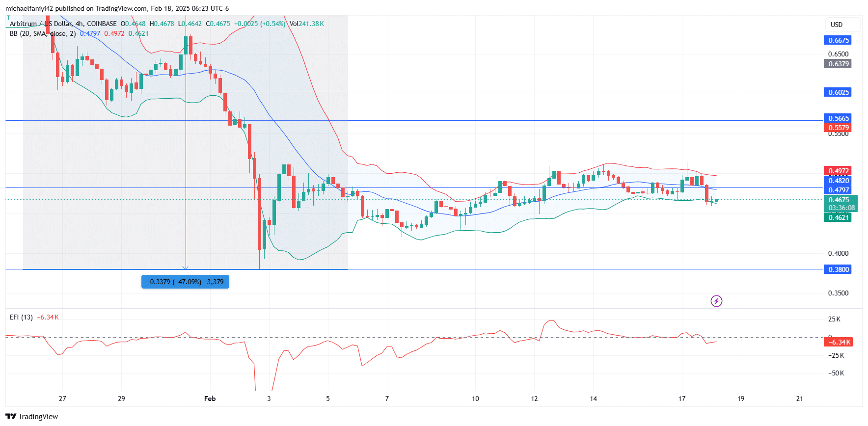
Task: Click the 0.4000 price axis tick
Action: (838, 253)
